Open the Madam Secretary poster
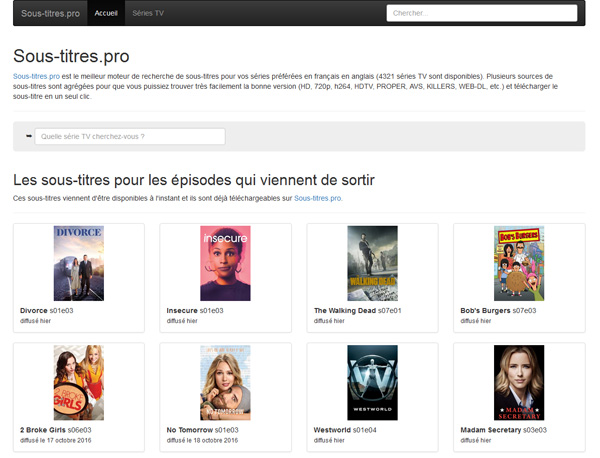The height and width of the screenshot is (458, 600). [519, 382]
